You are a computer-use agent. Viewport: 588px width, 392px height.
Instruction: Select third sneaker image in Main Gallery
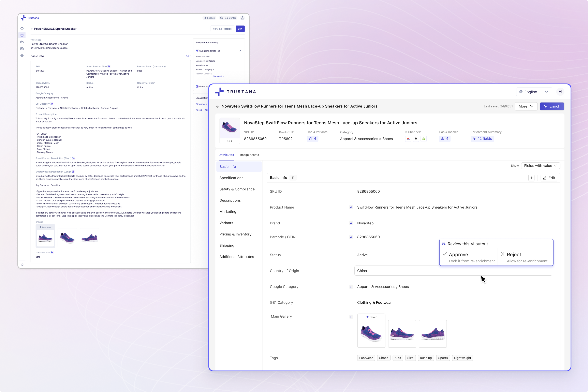click(433, 334)
